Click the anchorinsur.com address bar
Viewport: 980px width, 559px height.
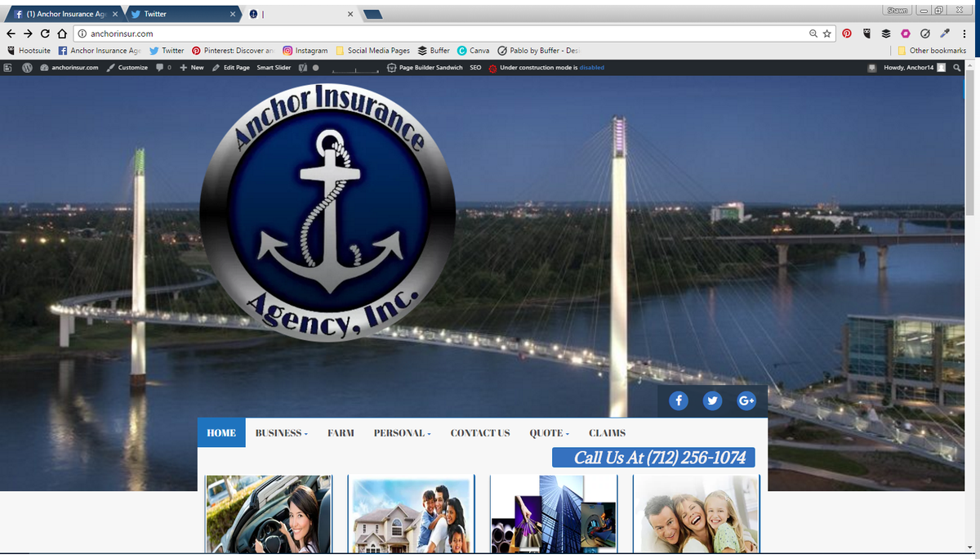tap(441, 34)
